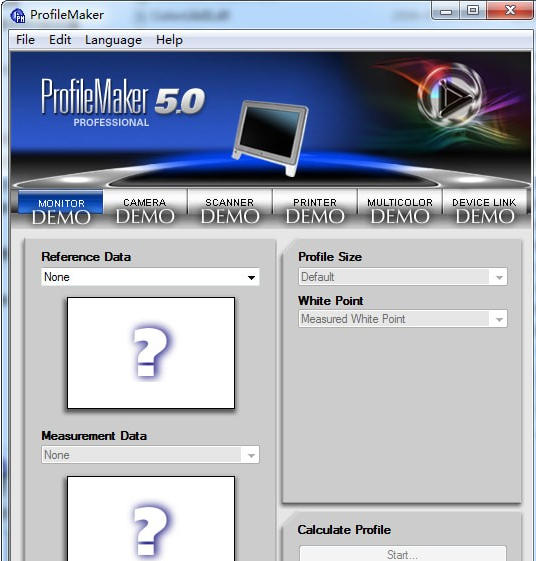Viewport: 536px width, 561px height.
Task: Switch to the Camera tab
Action: [145, 208]
